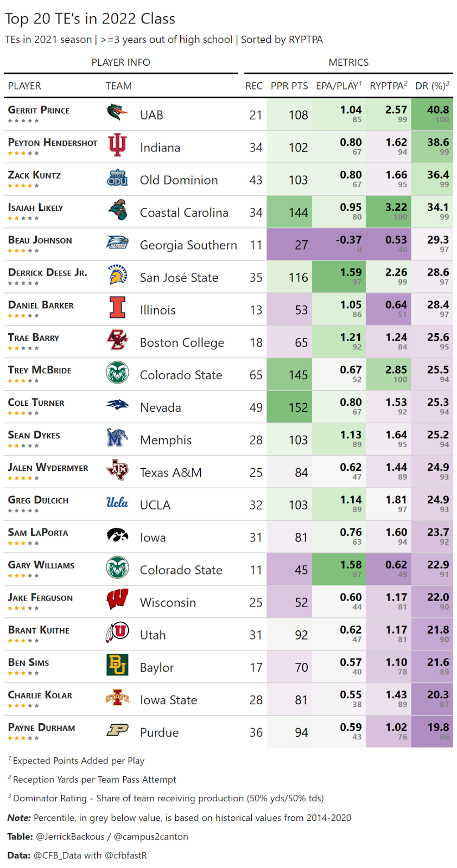Click Gerrit Prince's star rating

tap(23, 121)
